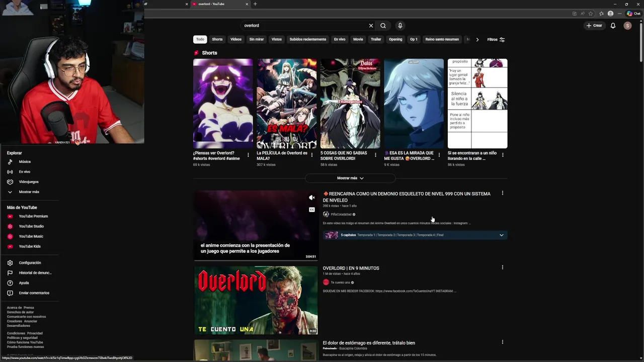
Task: Select the Reino santo resumen chip
Action: pyautogui.click(x=442, y=39)
